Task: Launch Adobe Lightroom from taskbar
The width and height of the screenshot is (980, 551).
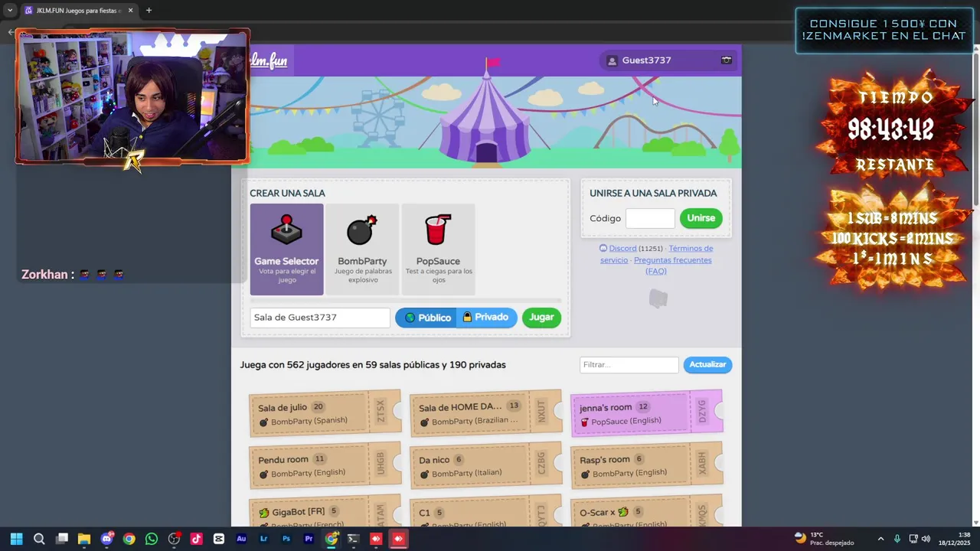Action: 264,539
